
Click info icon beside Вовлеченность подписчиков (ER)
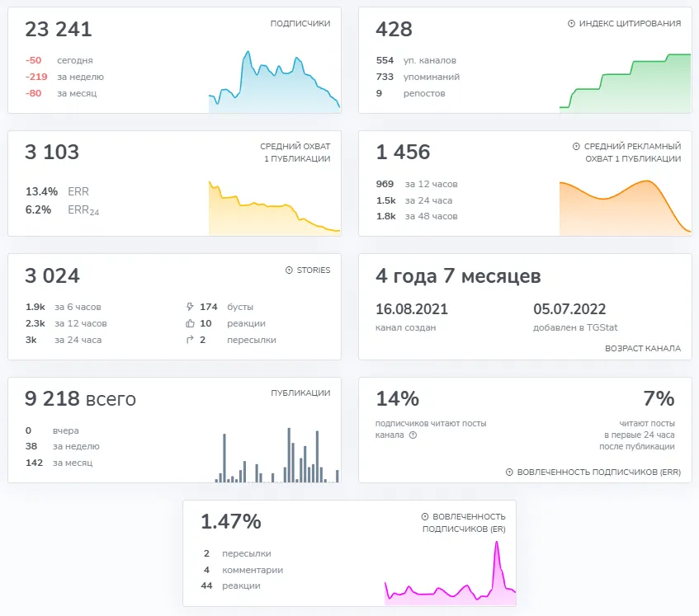(425, 517)
